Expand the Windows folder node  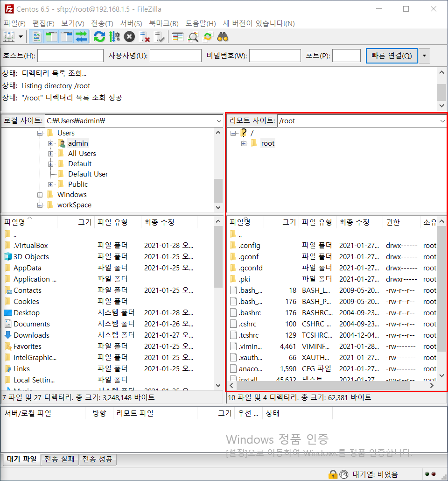point(40,195)
